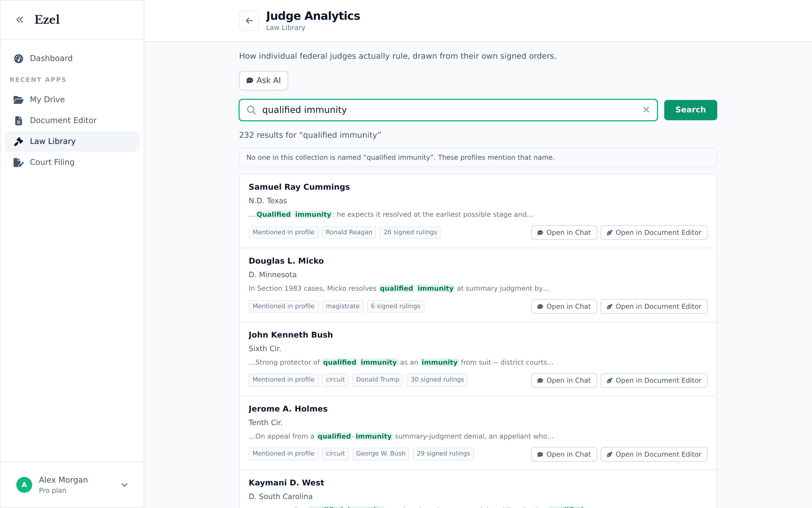Click the Law Library gavel icon

(18, 141)
